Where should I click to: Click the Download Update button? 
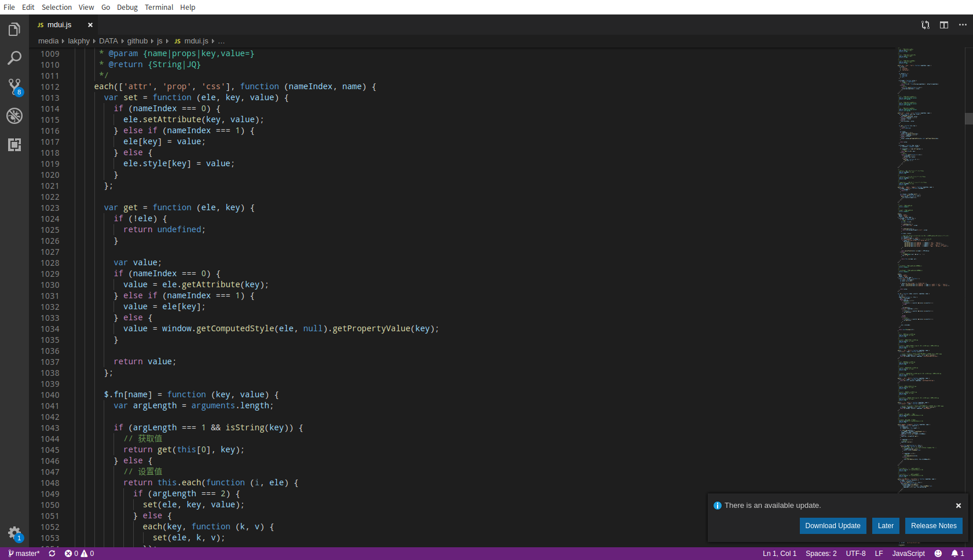click(x=833, y=526)
